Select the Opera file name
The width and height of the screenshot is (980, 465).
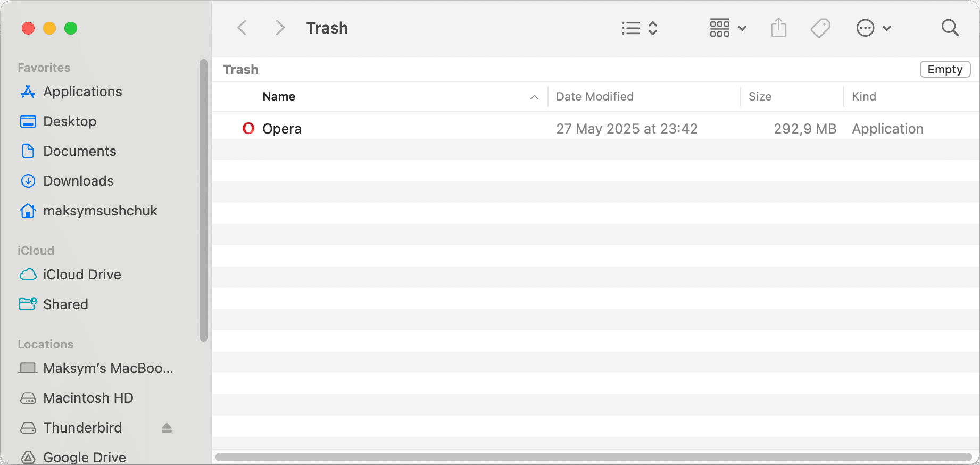coord(282,129)
